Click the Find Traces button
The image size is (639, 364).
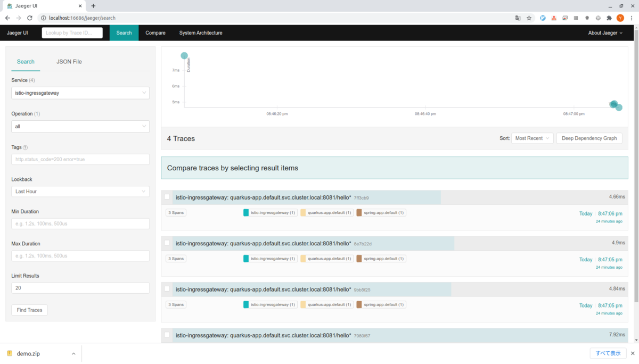(29, 310)
